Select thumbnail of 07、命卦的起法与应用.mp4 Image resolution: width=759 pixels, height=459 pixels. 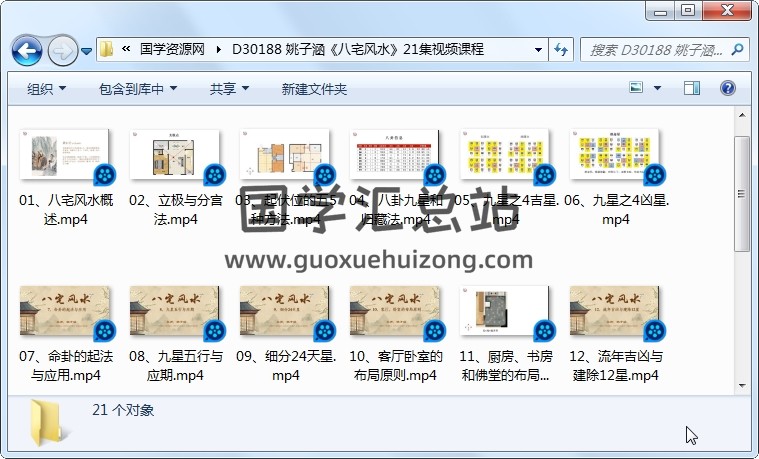coord(64,311)
